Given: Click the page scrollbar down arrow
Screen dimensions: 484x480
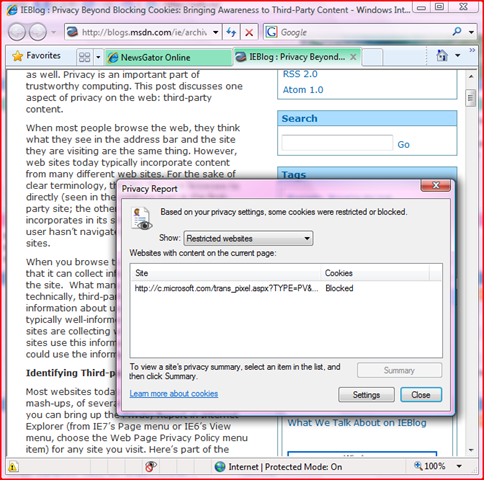Looking at the screenshot, I should pos(471,450).
